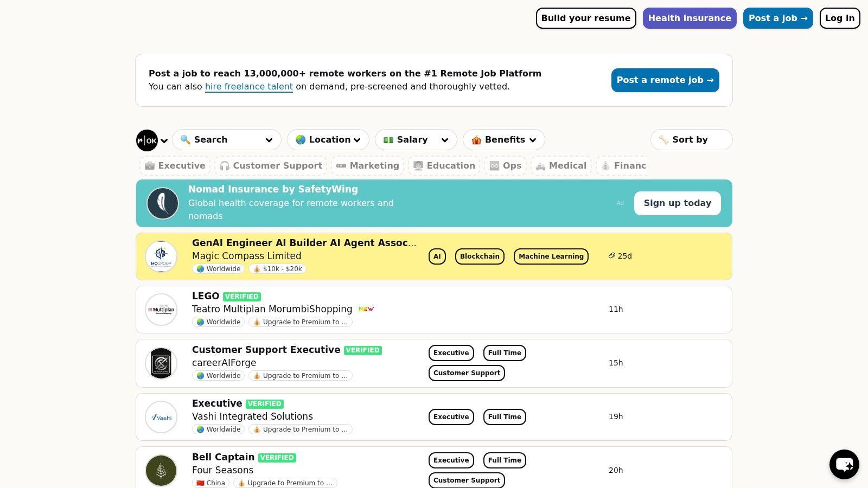The width and height of the screenshot is (868, 488).
Task: Click the $10k - $20k salary badge
Action: point(277,269)
